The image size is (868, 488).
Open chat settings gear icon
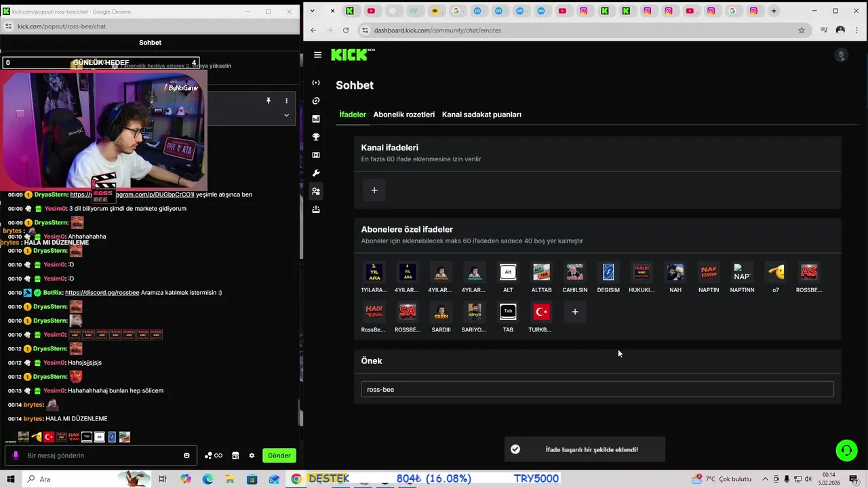tap(252, 455)
